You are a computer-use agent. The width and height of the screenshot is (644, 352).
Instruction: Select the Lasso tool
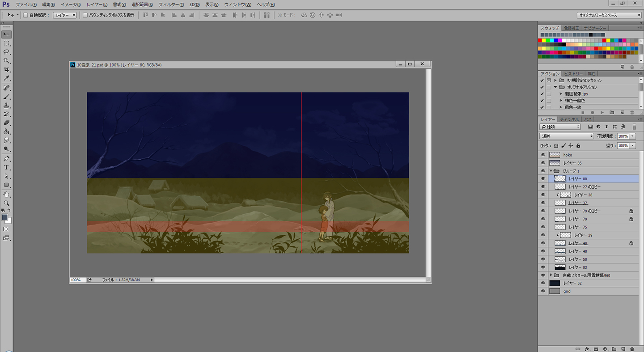6,52
